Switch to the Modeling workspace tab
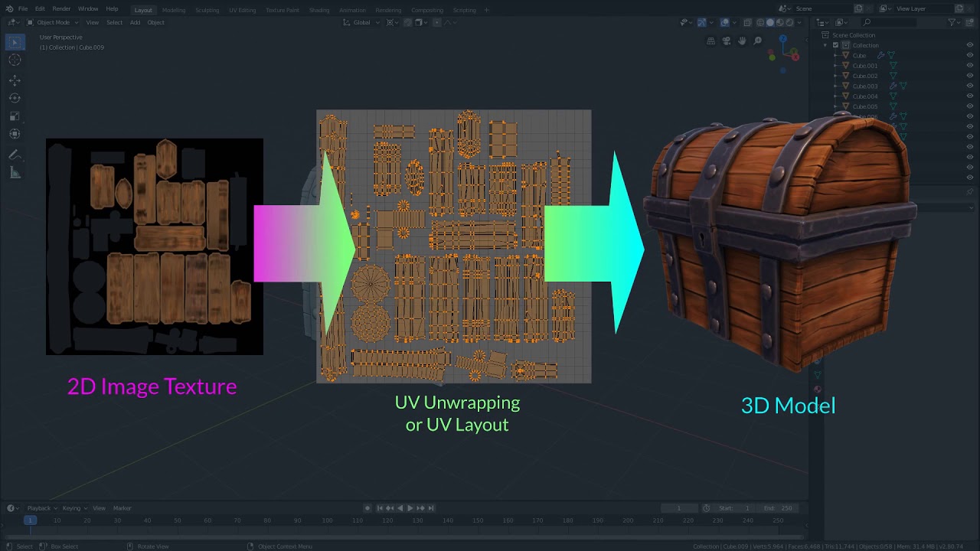Image resolution: width=980 pixels, height=551 pixels. pyautogui.click(x=174, y=10)
